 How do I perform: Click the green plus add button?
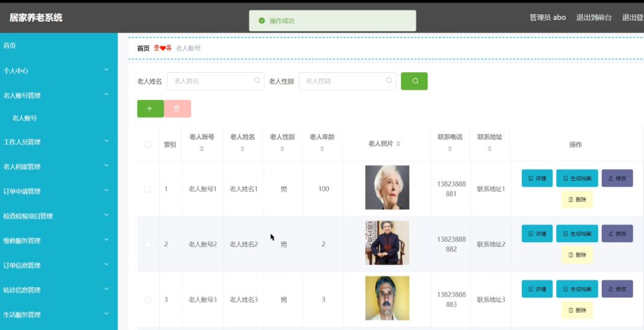tap(150, 108)
